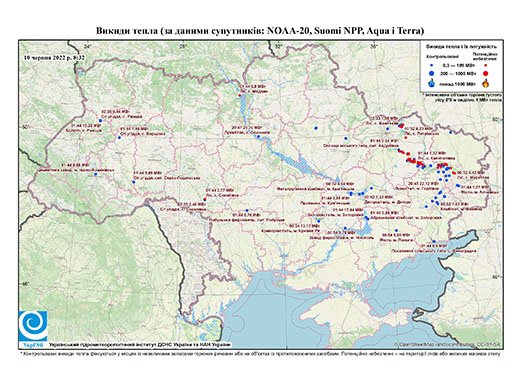Open the OpenStreetMap contributors attribution
This screenshot has height=368, width=520.
click(448, 344)
